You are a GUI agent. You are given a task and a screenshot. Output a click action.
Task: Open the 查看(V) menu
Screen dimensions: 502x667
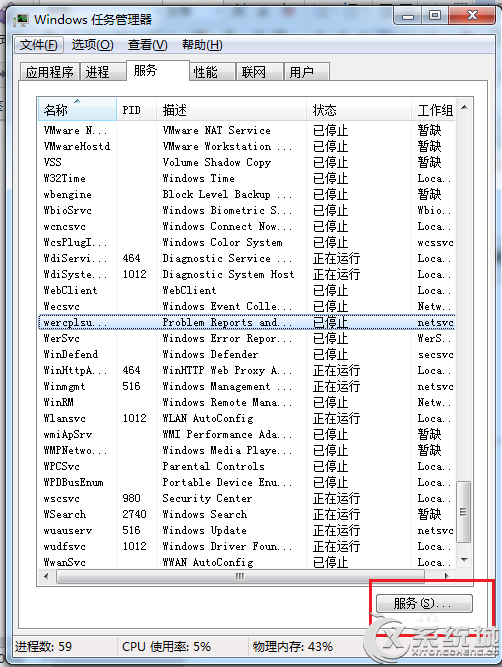coord(147,45)
